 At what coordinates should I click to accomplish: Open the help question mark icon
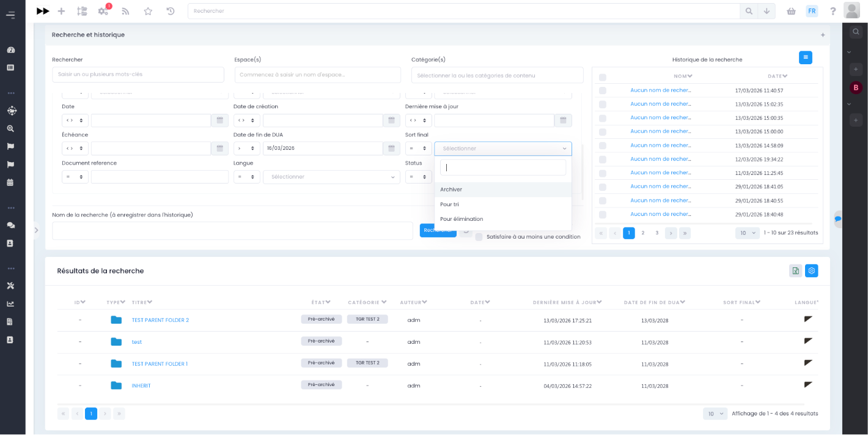click(833, 11)
